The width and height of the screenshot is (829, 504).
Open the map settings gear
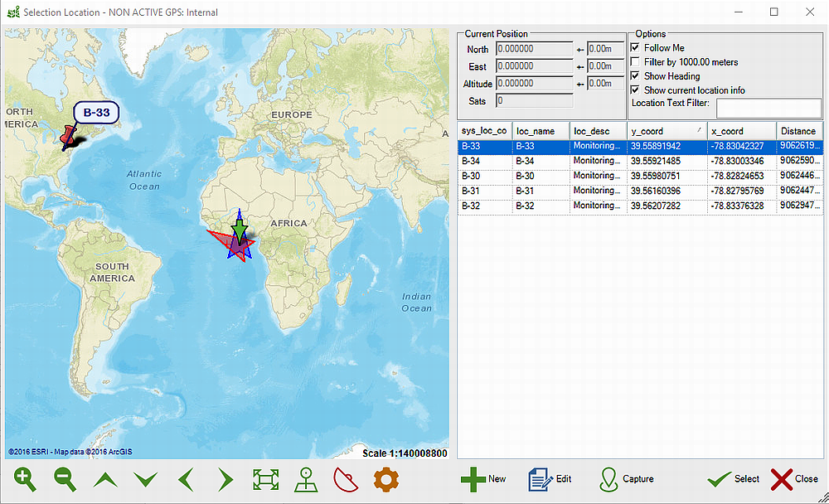385,479
